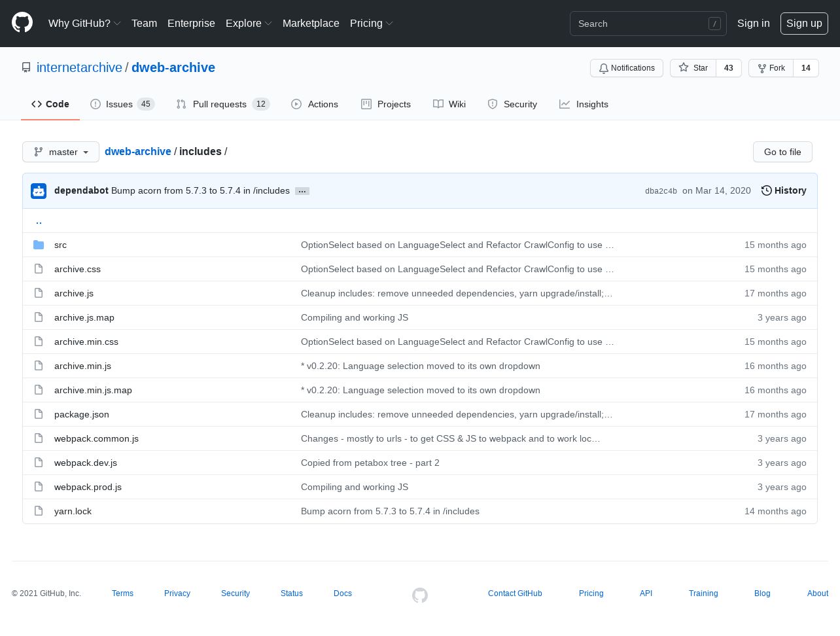Click the slash shortcut icon in search
The image size is (840, 636).
pyautogui.click(x=714, y=24)
